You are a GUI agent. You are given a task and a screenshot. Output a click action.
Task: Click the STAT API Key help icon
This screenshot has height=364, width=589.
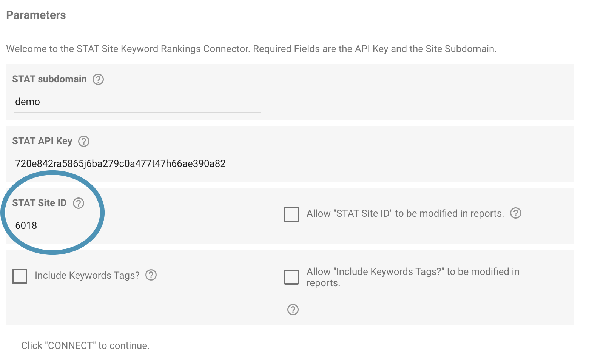pos(84,141)
